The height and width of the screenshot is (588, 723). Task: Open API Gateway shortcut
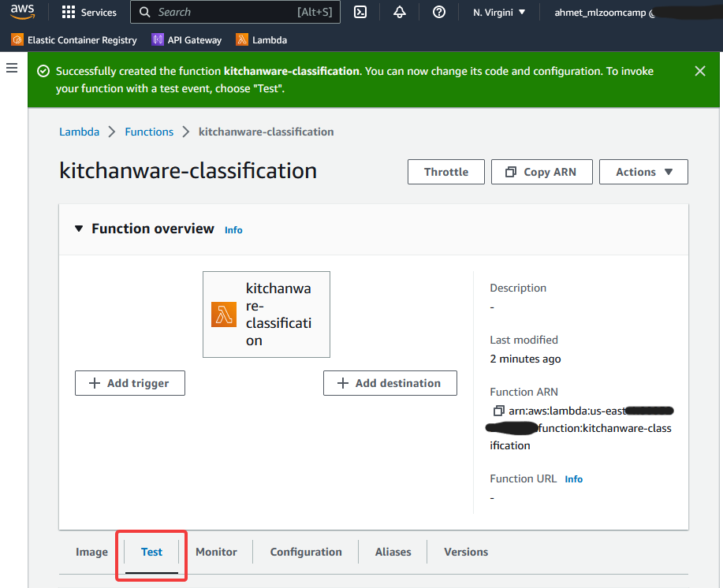pyautogui.click(x=187, y=40)
